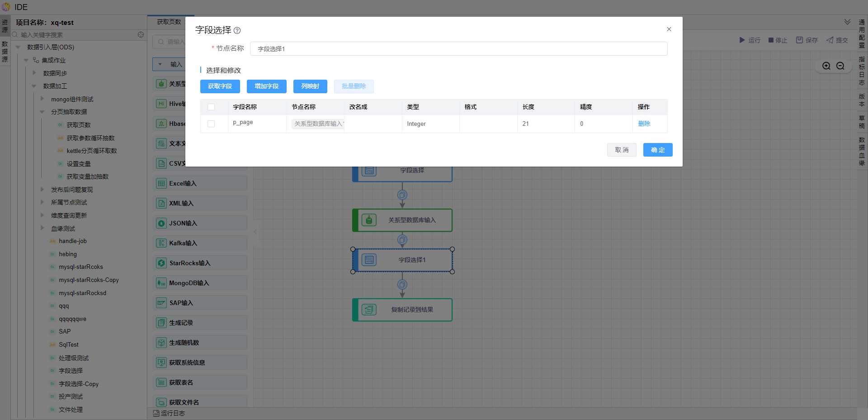Viewport: 868px width, 420px height.
Task: Check the p_page row checkbox
Action: [211, 124]
